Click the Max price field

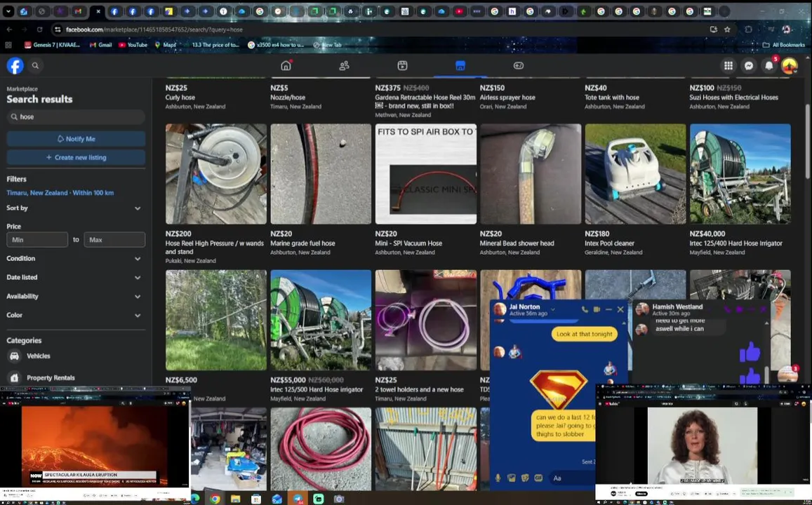[114, 240]
